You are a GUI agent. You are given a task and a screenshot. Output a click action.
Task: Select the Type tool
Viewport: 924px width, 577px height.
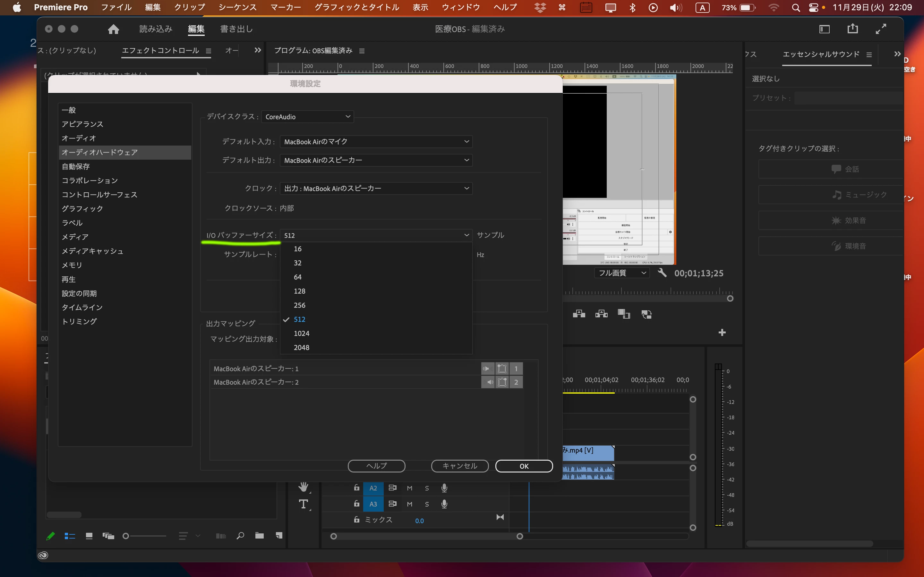click(x=304, y=504)
